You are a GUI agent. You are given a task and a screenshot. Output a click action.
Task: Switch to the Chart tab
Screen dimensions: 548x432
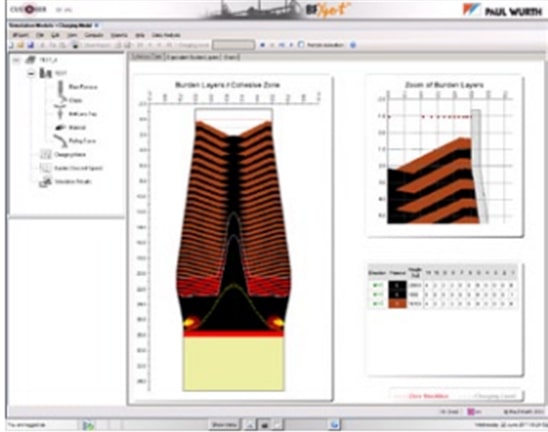231,57
